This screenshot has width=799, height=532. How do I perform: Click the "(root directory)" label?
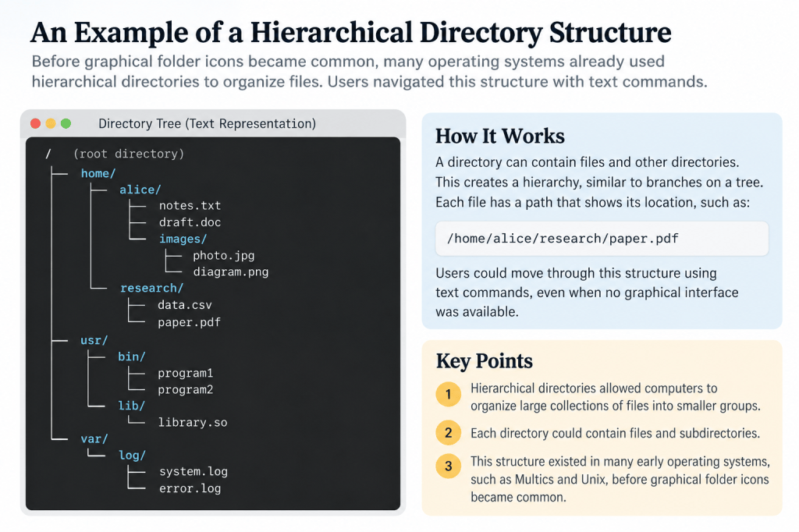coord(129,154)
